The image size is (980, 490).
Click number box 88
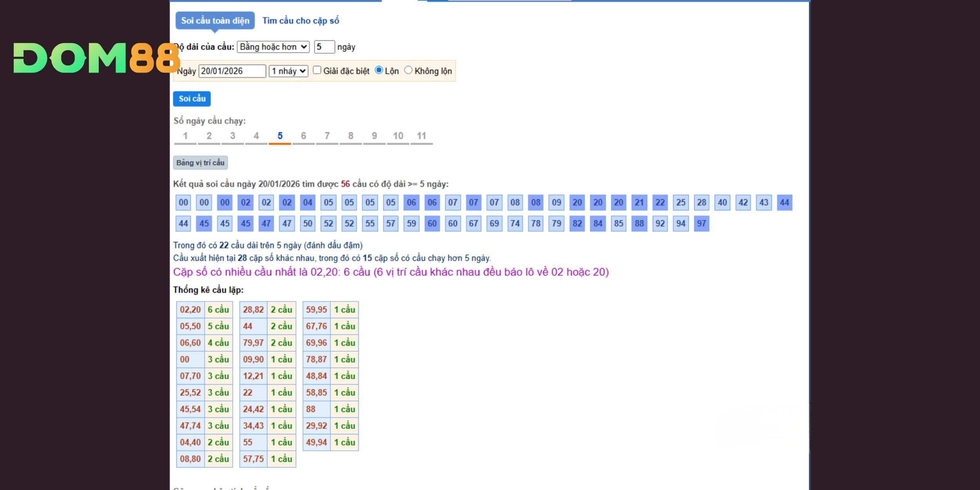tap(639, 223)
